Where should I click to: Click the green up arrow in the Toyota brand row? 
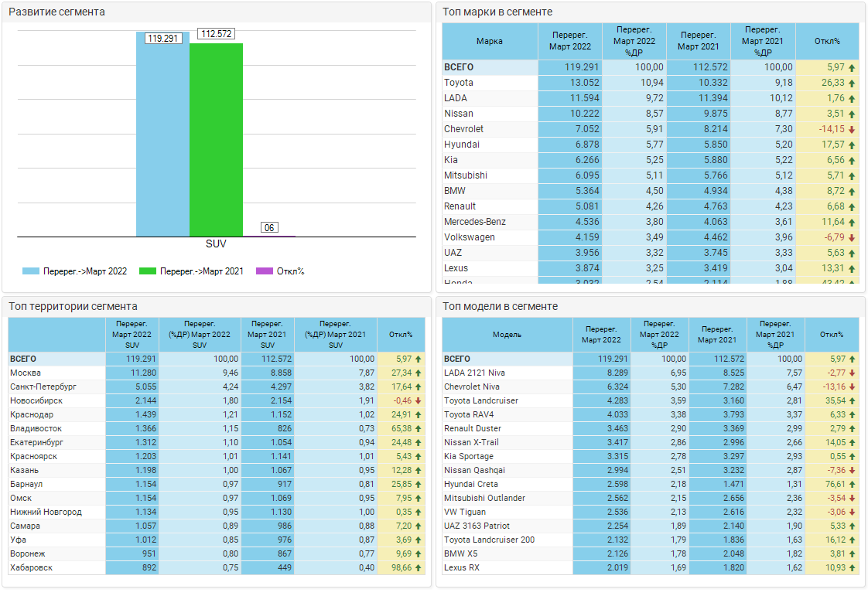(x=852, y=83)
